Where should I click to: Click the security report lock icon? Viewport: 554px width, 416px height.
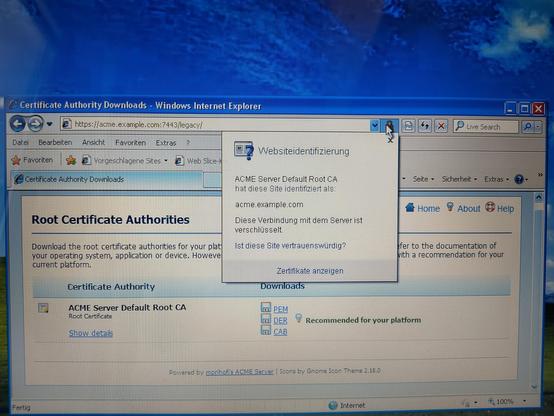pyautogui.click(x=389, y=125)
